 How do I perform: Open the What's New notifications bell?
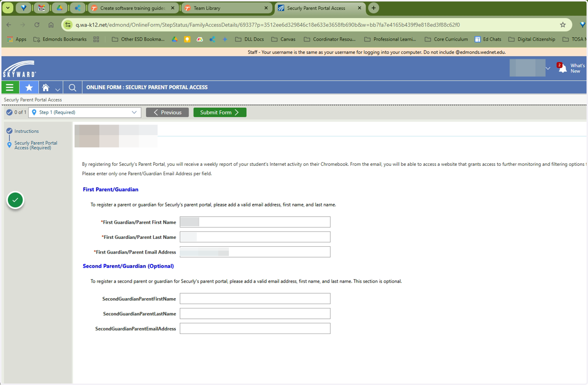[562, 68]
